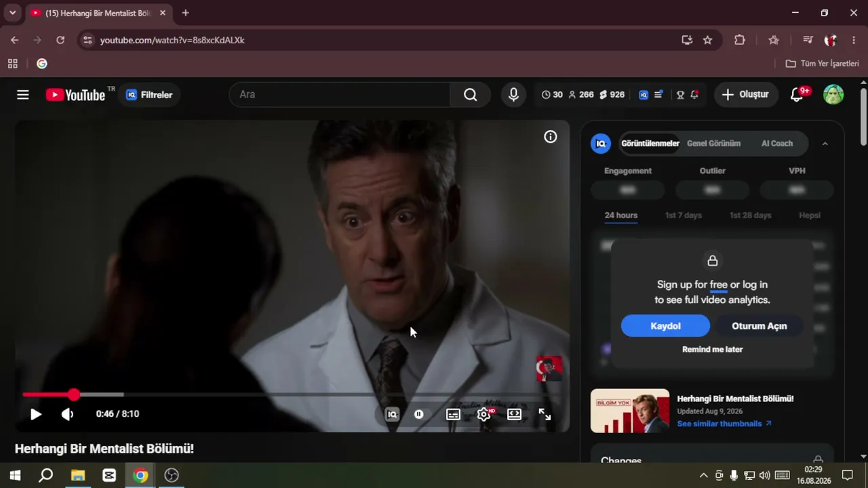Image resolution: width=868 pixels, height=488 pixels.
Task: Click the Oturum Açın login button
Action: tap(759, 326)
